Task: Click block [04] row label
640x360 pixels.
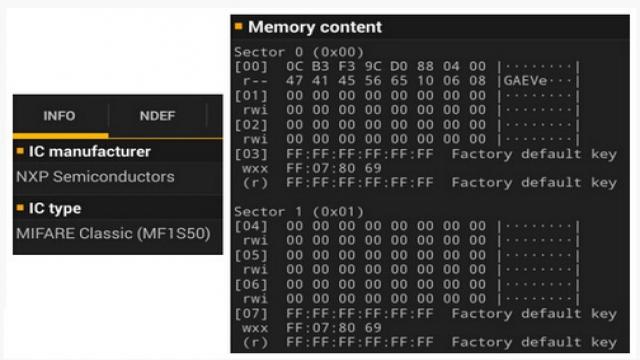Action: point(251,226)
